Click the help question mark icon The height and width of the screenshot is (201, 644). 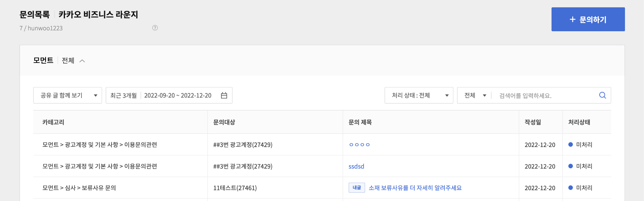155,28
